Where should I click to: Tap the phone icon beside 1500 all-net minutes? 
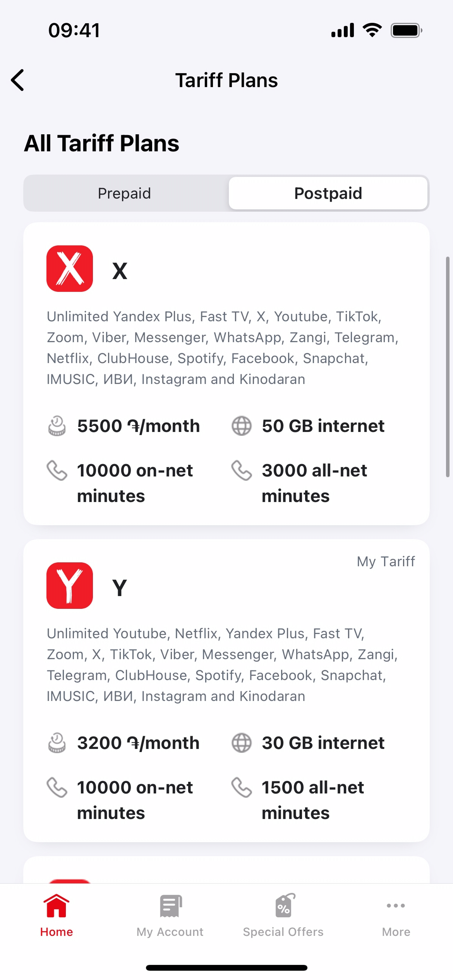(x=242, y=788)
